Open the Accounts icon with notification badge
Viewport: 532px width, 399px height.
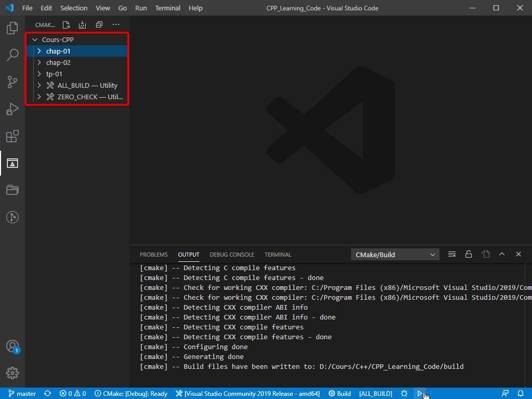pyautogui.click(x=13, y=347)
